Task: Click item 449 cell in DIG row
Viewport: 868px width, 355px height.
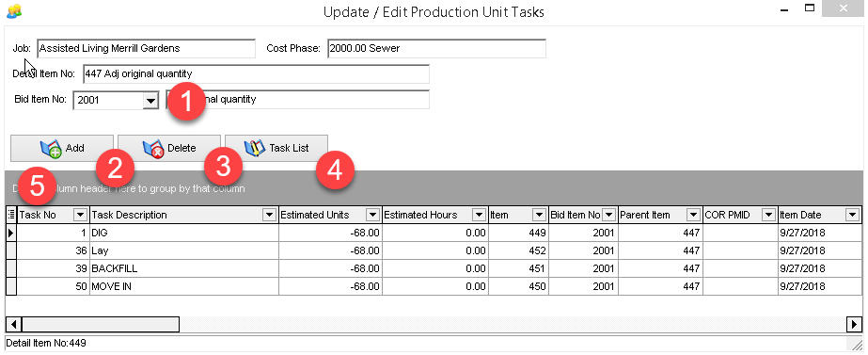Action: click(x=518, y=233)
